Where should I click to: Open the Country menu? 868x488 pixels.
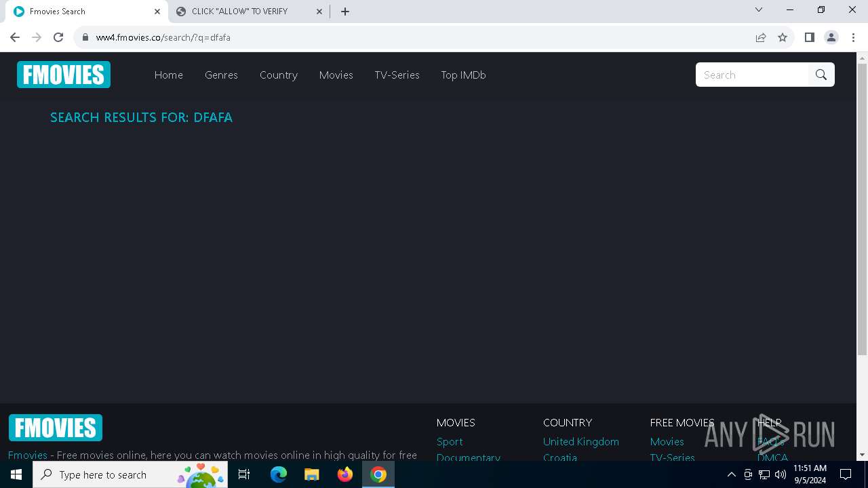point(279,75)
